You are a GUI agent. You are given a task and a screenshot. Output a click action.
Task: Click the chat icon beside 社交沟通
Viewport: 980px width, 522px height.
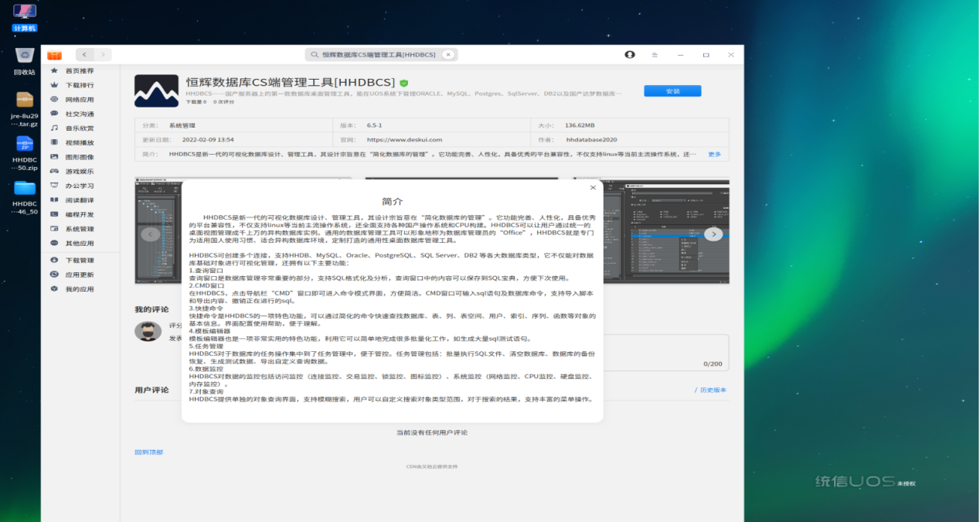(54, 114)
